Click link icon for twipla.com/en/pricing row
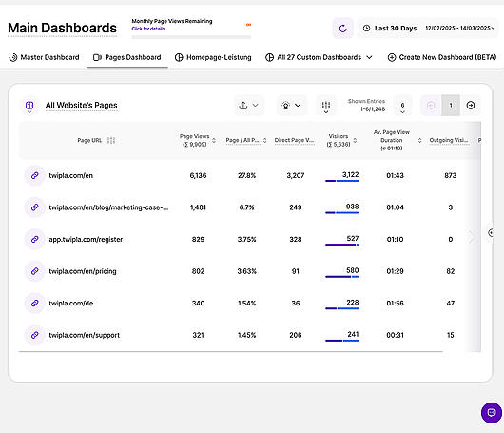The width and height of the screenshot is (504, 433). coord(35,271)
